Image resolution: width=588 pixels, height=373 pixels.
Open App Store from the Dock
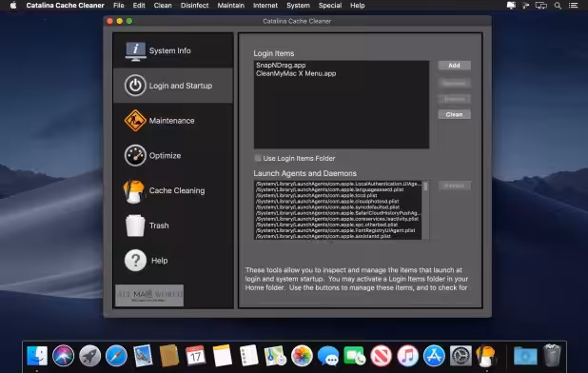point(434,355)
